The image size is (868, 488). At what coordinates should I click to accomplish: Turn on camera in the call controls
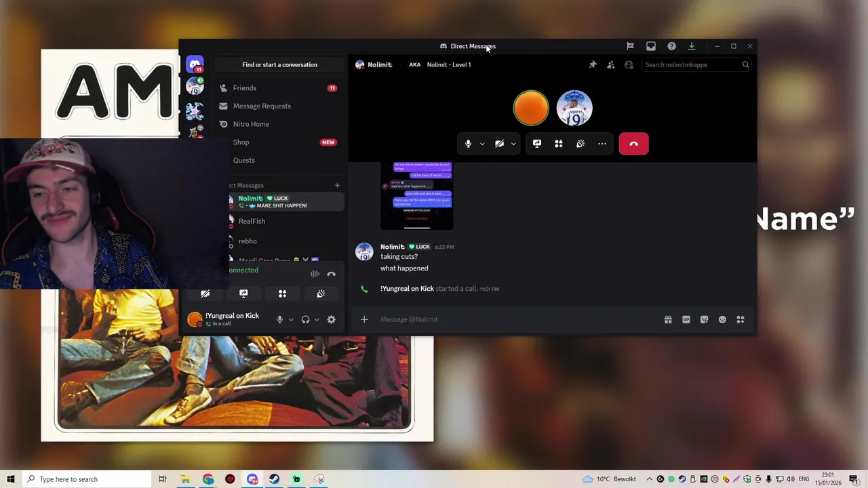(x=499, y=144)
